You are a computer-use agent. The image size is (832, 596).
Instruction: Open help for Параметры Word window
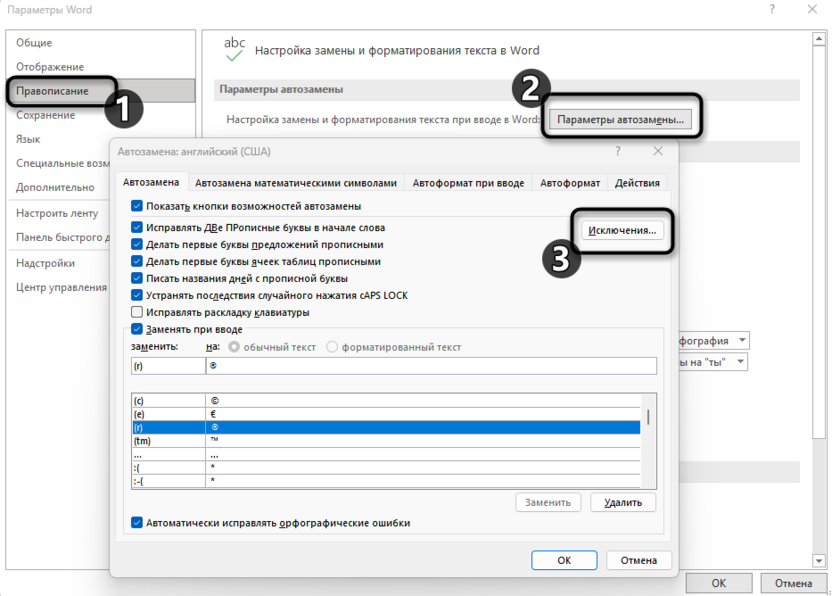772,9
